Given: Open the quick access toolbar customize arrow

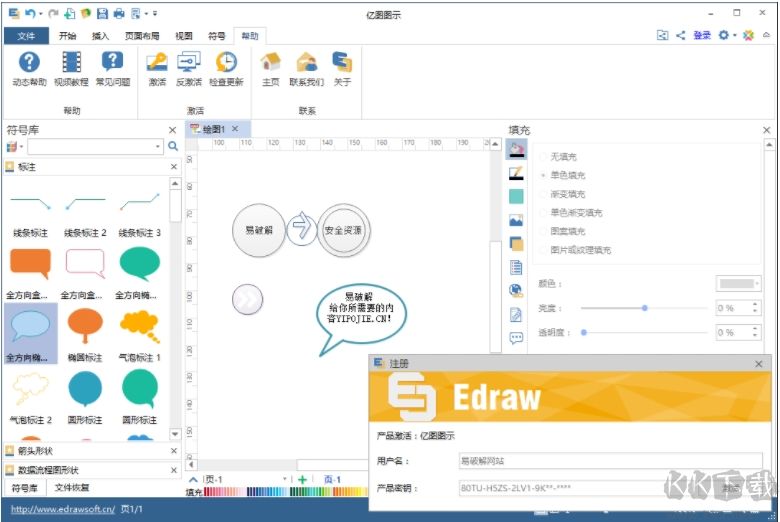Looking at the screenshot, I should pyautogui.click(x=155, y=13).
